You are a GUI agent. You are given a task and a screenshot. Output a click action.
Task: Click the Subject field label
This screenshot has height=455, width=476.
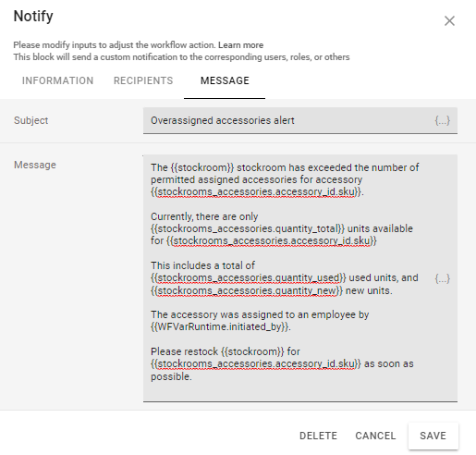click(31, 120)
